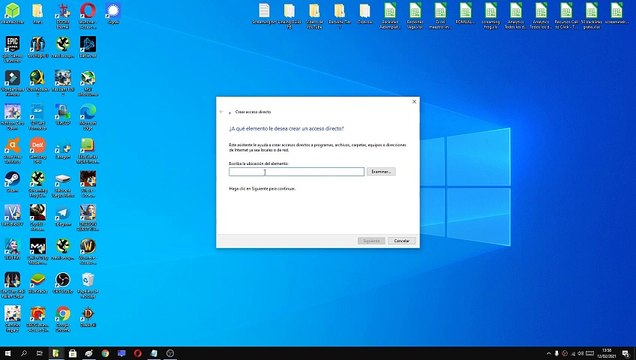Select the Papelera de reciclaje icon
This screenshot has height=360, width=636.
coord(88,285)
